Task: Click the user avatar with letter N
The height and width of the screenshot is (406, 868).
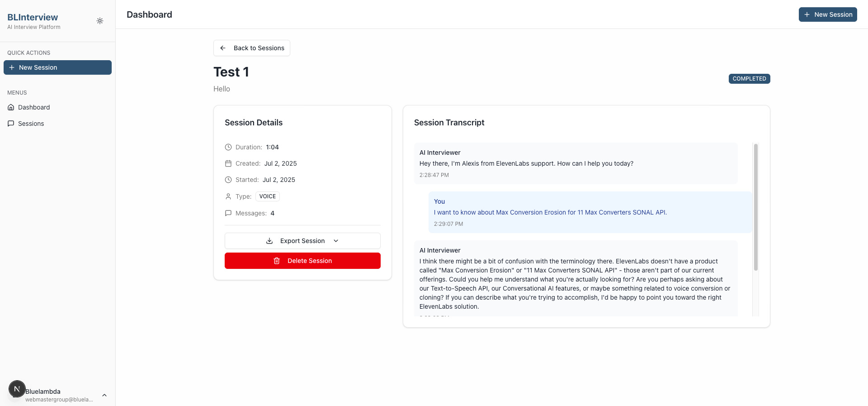Action: [x=17, y=389]
